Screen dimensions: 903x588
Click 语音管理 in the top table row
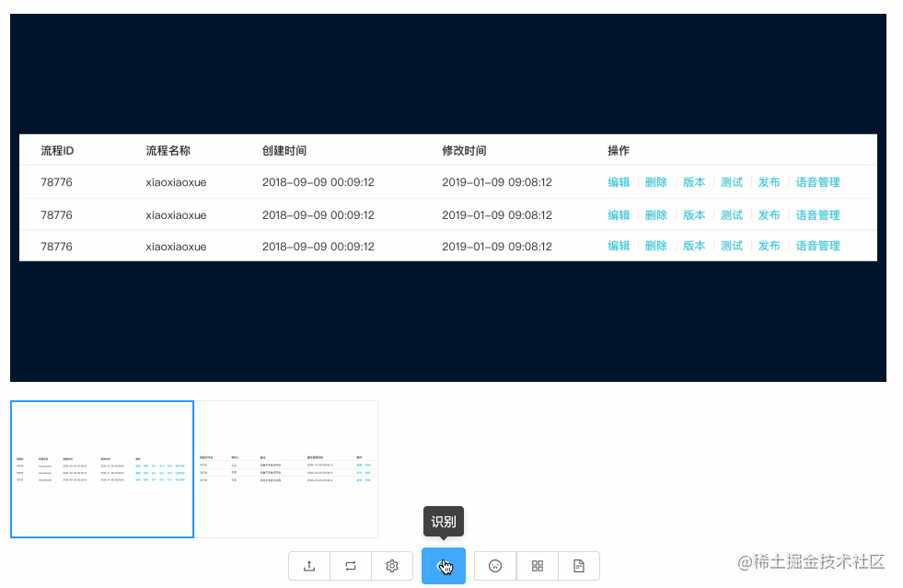[817, 182]
